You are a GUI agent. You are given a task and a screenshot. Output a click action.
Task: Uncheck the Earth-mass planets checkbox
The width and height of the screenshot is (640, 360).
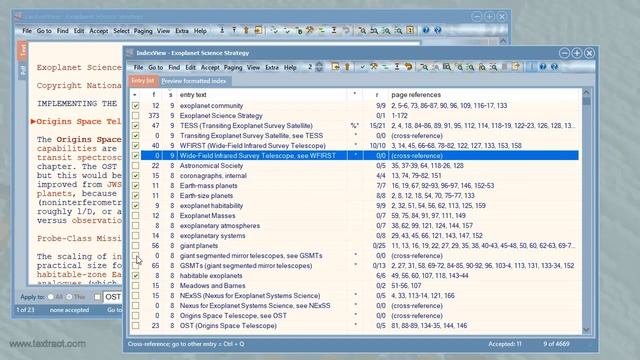(x=136, y=186)
